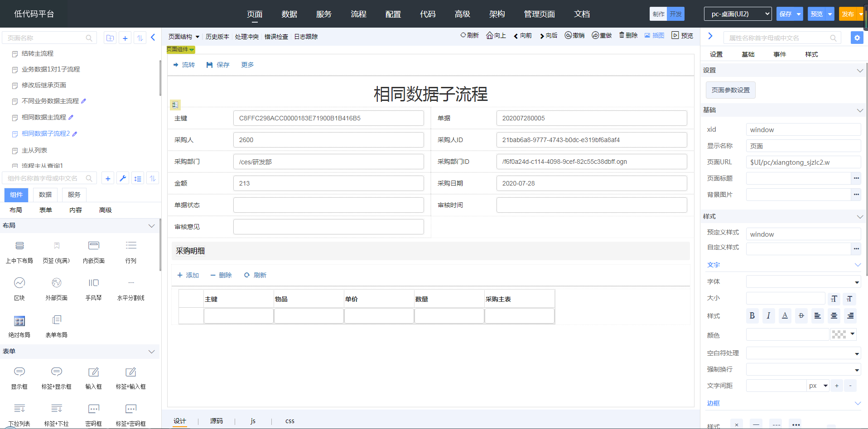Click the 采购人 input field
Image resolution: width=868 pixels, height=429 pixels.
tap(328, 140)
